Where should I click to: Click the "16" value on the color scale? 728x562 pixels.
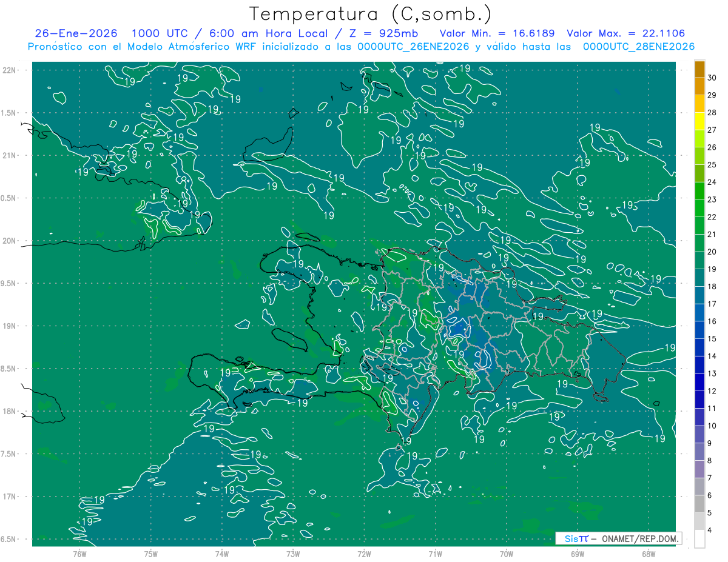coord(712,321)
